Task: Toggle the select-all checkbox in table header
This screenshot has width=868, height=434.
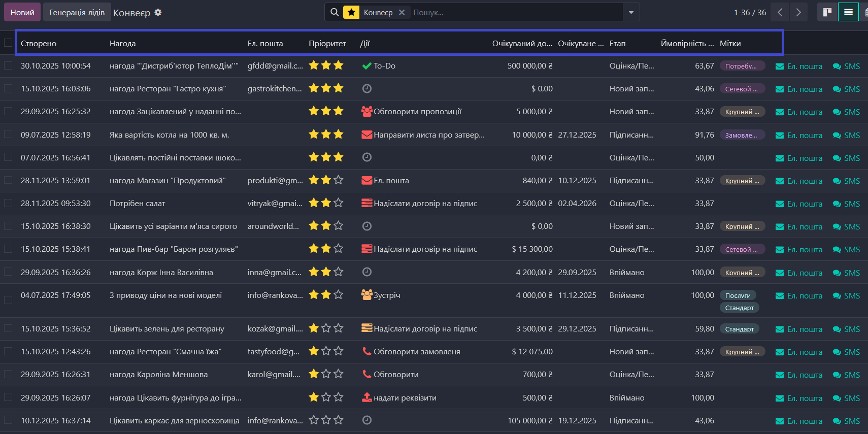Action: (x=8, y=43)
